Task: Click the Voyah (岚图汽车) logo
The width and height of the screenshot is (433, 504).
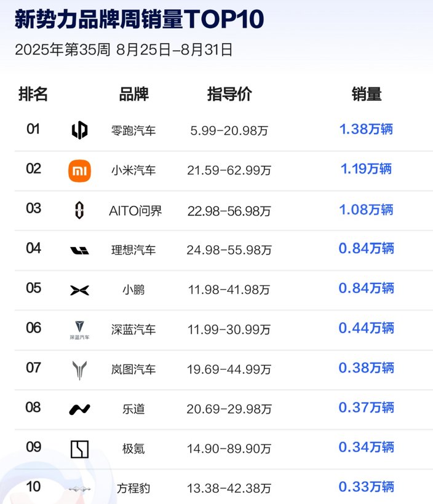Action: 79,369
